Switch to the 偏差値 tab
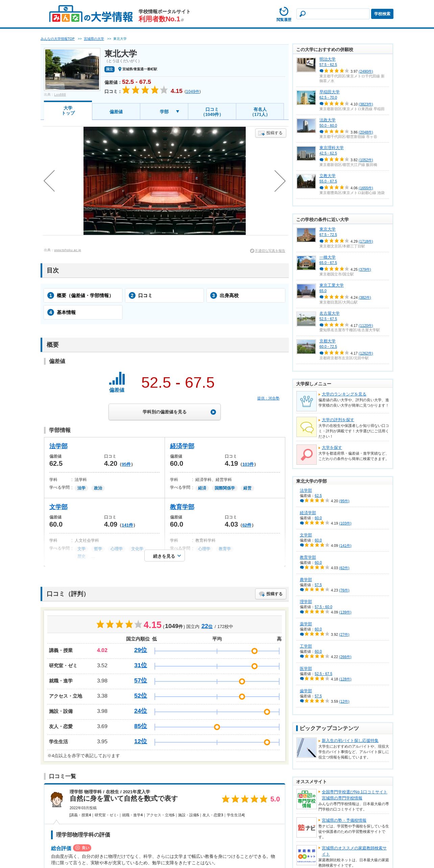Screen dimensions: 434x868 coord(116,112)
